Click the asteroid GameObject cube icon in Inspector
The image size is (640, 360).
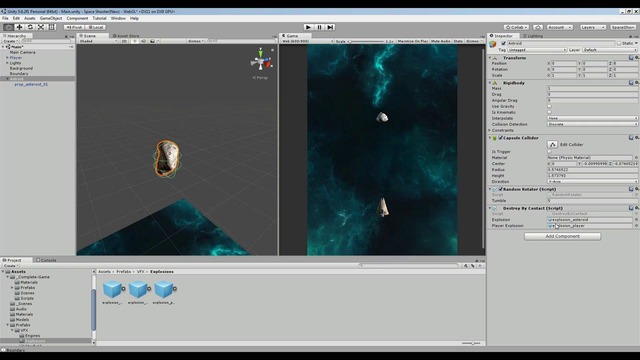(x=493, y=44)
